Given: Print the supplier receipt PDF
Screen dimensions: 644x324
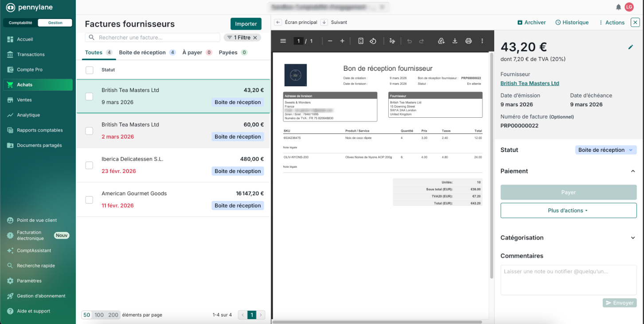Looking at the screenshot, I should click(x=468, y=41).
